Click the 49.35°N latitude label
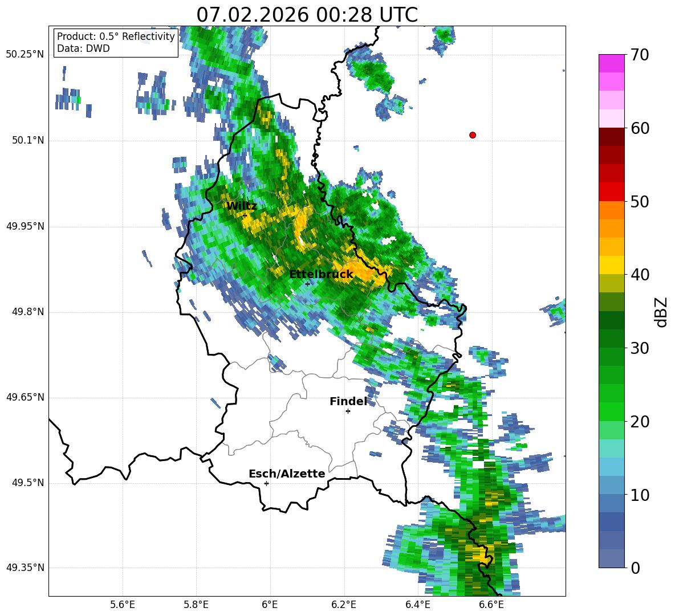The width and height of the screenshot is (675, 616). coord(25,568)
